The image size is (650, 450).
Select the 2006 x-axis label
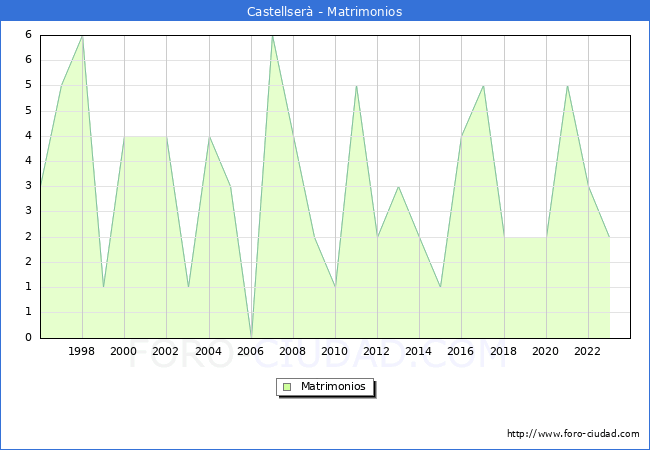point(250,351)
